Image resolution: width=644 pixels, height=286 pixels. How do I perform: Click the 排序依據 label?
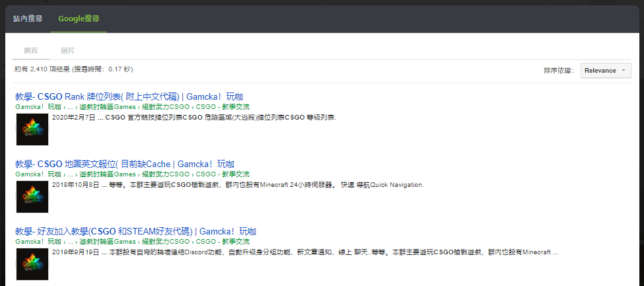pyautogui.click(x=559, y=71)
